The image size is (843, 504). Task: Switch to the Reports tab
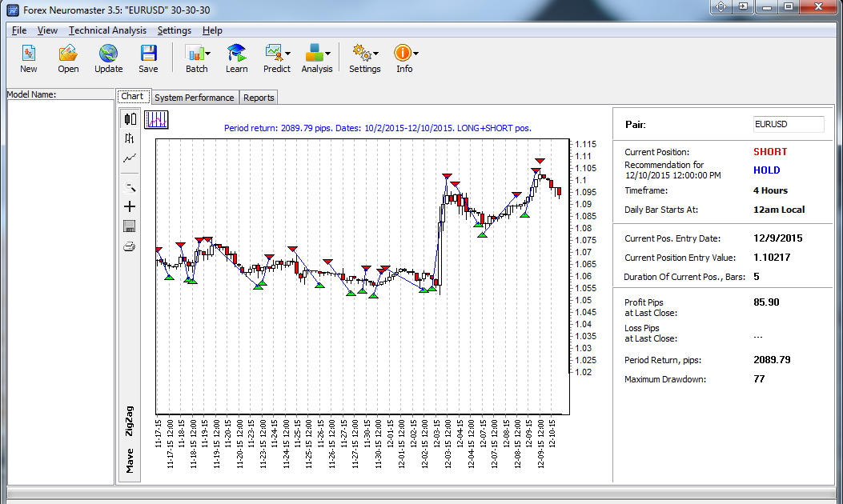[x=259, y=98]
